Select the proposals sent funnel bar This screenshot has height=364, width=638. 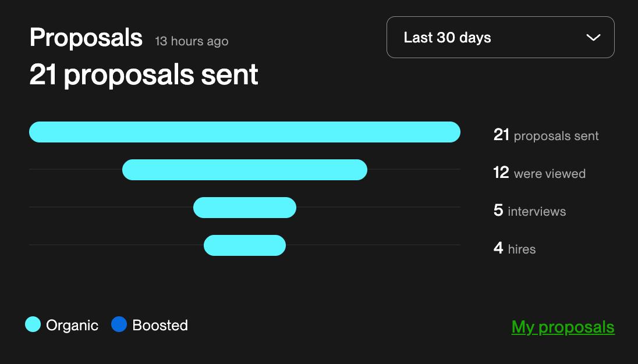click(x=244, y=132)
